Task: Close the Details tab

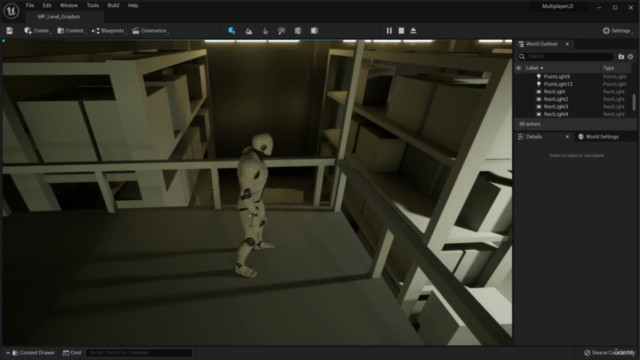Action: point(567,137)
